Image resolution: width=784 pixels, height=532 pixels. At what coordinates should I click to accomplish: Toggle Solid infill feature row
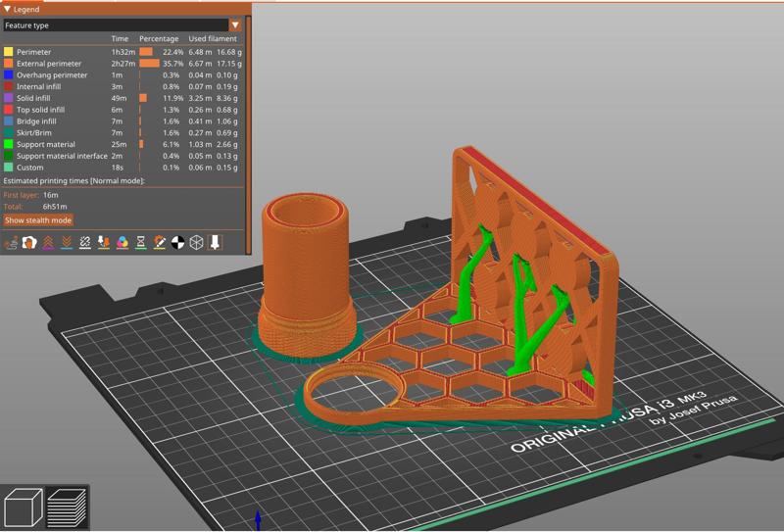coord(122,98)
